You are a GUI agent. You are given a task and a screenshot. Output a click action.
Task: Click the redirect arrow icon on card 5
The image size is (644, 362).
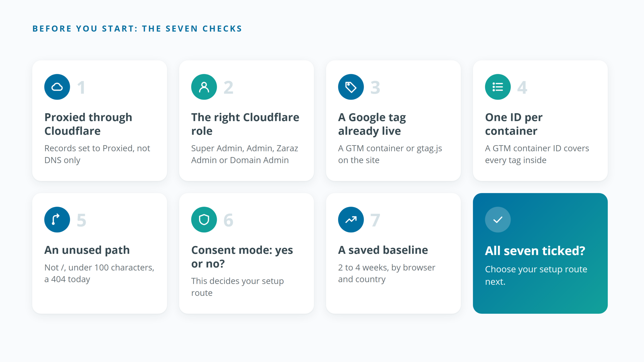pos(57,220)
